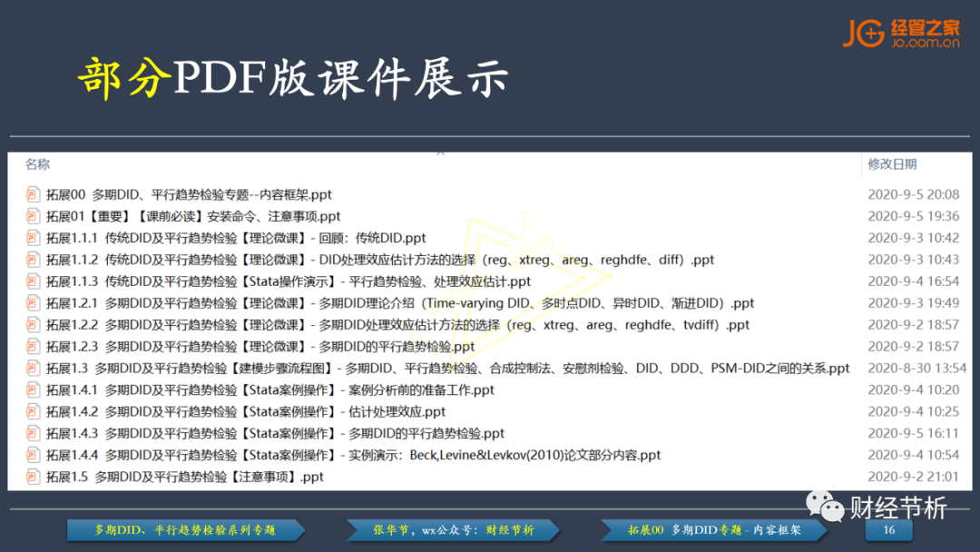The height and width of the screenshot is (552, 980).
Task: Click the file icon for 拓展1.1.3 Stata操作演示
Action: [x=34, y=281]
